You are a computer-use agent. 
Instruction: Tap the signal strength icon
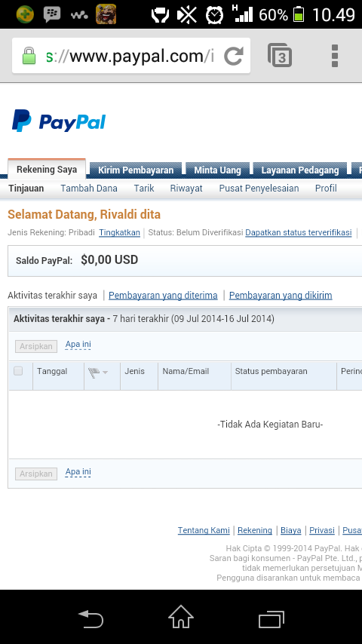pyautogui.click(x=242, y=14)
